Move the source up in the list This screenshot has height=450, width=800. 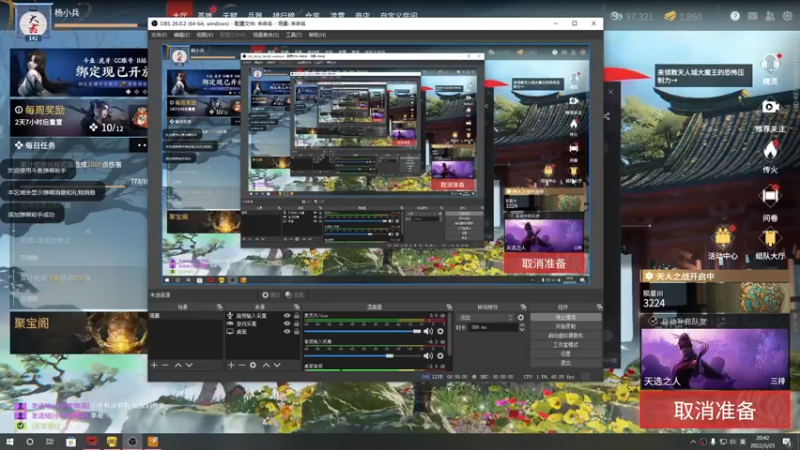click(x=266, y=365)
